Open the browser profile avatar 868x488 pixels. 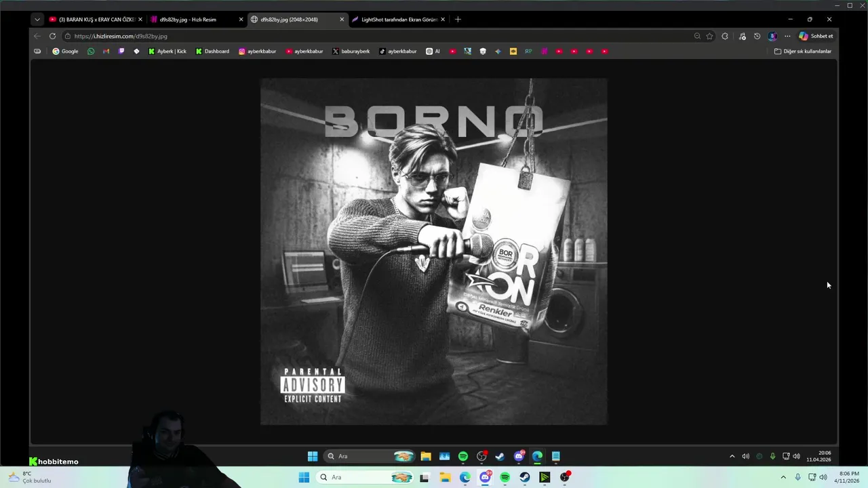[772, 36]
